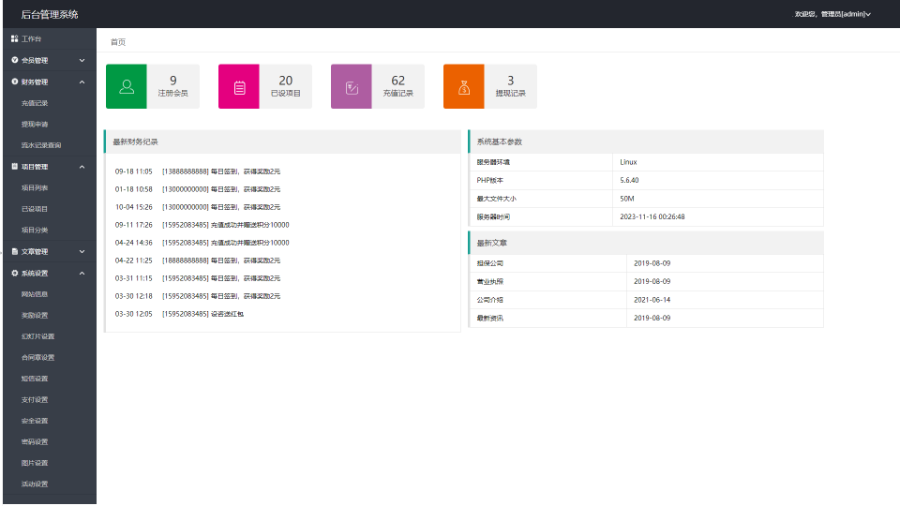Open the 担保公司 article

click(490, 263)
